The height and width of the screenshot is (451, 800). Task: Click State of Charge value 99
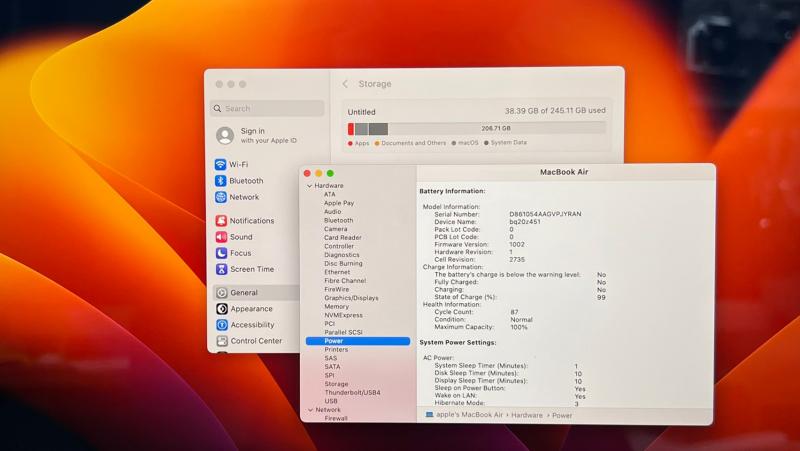[x=601, y=297]
